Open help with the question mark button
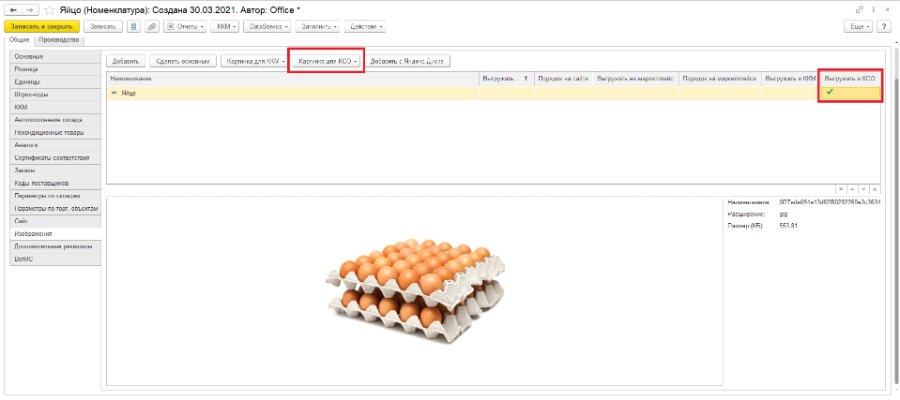The height and width of the screenshot is (400, 900). tap(883, 26)
